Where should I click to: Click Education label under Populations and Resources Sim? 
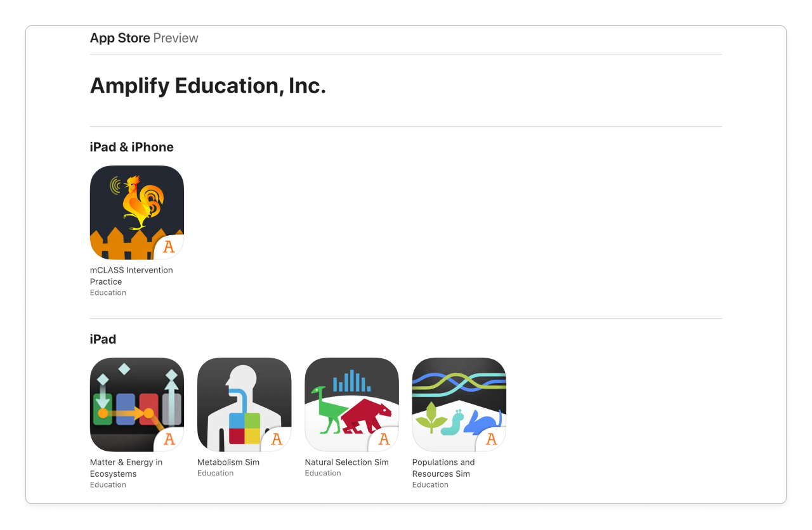coord(430,485)
